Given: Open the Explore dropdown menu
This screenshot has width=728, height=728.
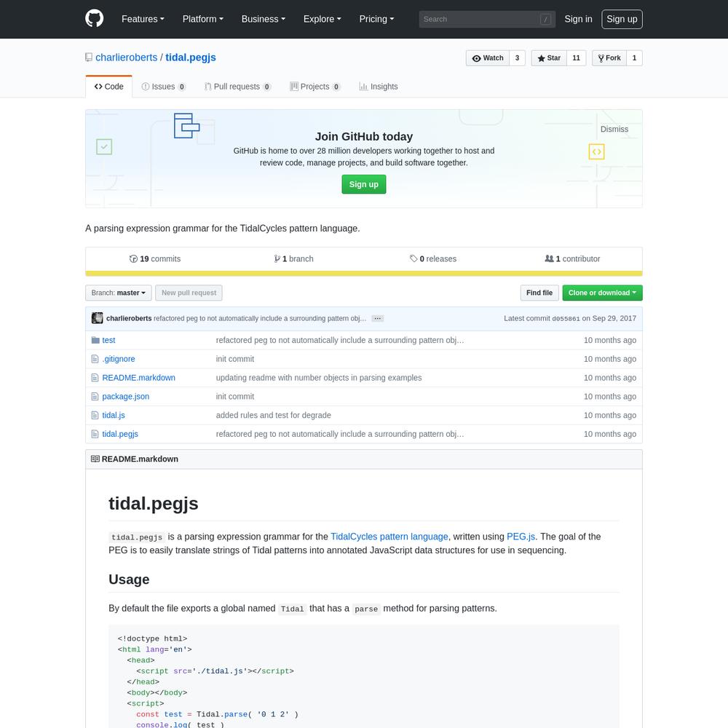Looking at the screenshot, I should [x=323, y=19].
